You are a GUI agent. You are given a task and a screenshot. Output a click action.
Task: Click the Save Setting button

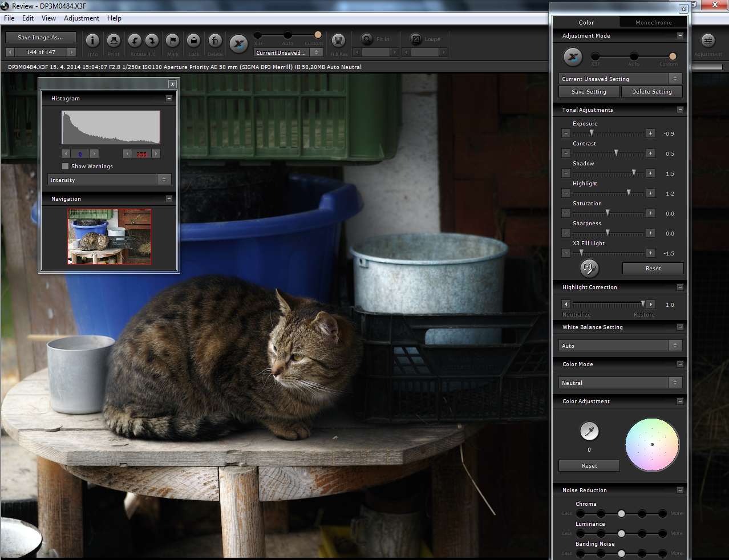(x=589, y=92)
